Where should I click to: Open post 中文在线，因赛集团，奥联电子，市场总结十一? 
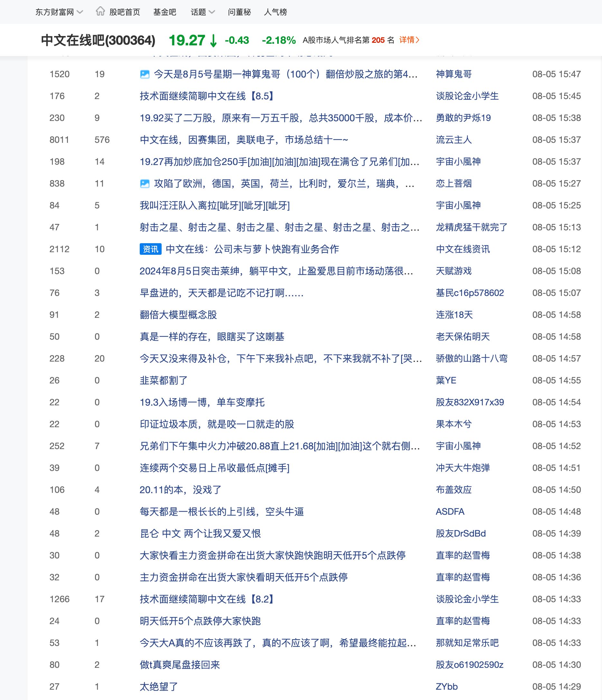coord(244,140)
